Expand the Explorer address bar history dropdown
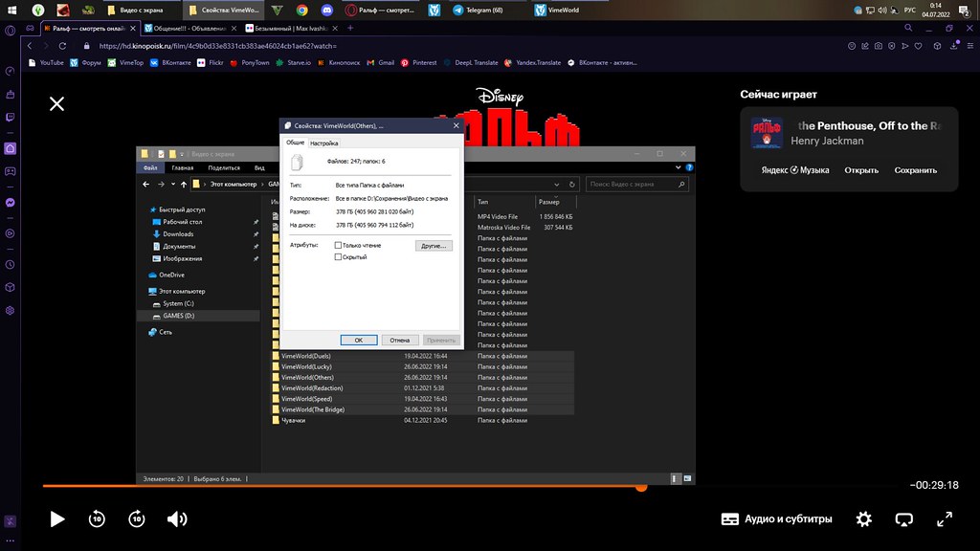Viewport: 980px width, 551px height. (x=560, y=184)
